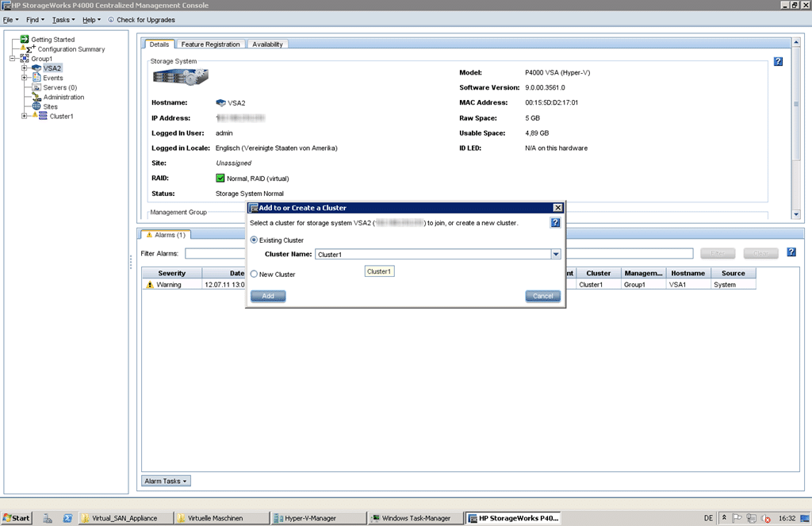Viewport: 812px width, 526px height.
Task: Click the VSA2 hostname icon in details
Action: [220, 102]
